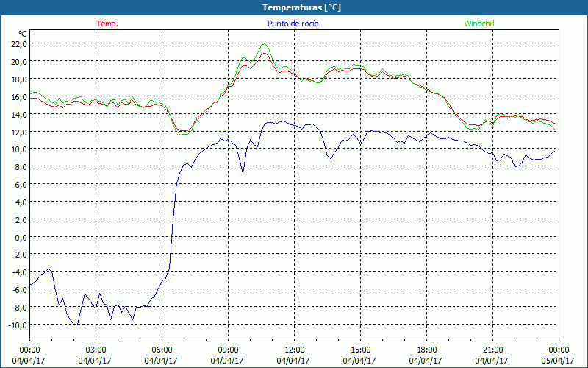This screenshot has height=368, width=588.
Task: Select the green 'Windchill' legend label
Action: [x=479, y=24]
